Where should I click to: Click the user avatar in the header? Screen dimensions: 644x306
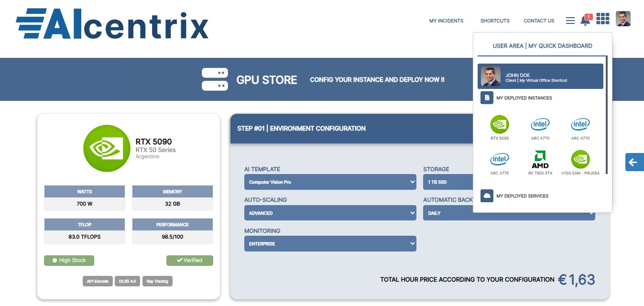pos(623,19)
